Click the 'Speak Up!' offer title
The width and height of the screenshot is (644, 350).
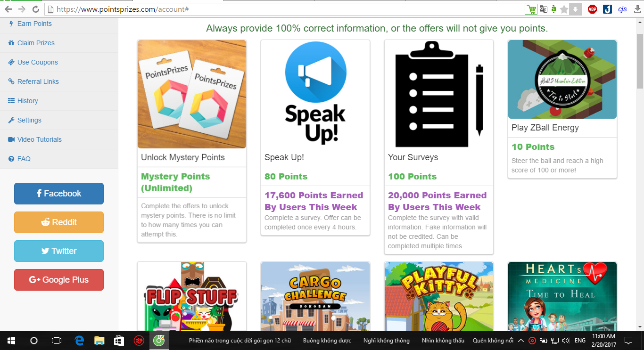click(x=284, y=157)
